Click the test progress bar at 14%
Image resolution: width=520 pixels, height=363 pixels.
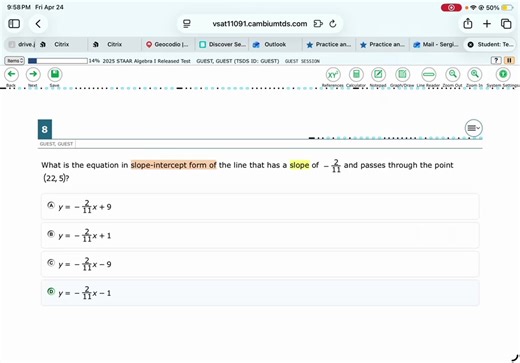(x=58, y=61)
